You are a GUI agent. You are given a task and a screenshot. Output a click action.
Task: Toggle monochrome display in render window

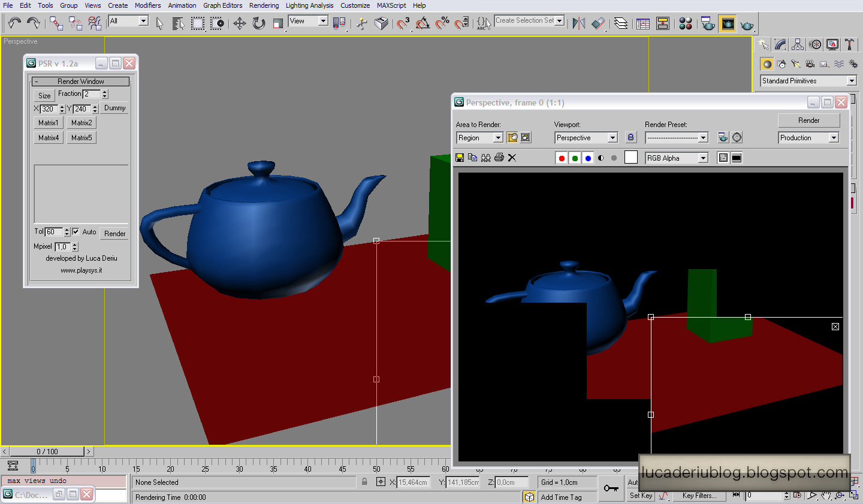tap(614, 158)
